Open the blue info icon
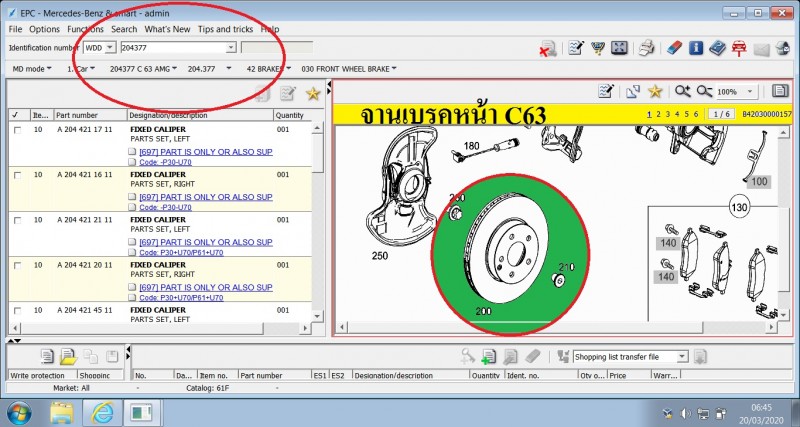The width and height of the screenshot is (800, 427). tap(696, 48)
